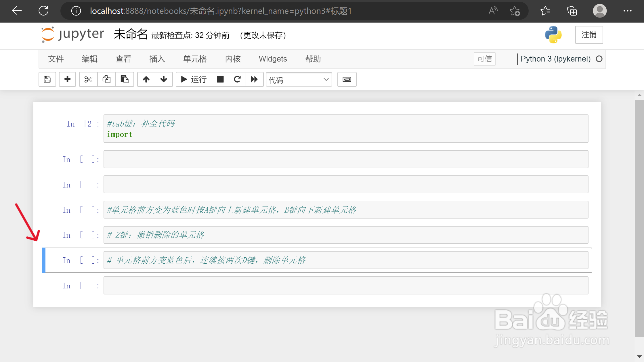Interrupt the kernel with stop icon
Viewport: 644px width, 362px height.
[220, 79]
